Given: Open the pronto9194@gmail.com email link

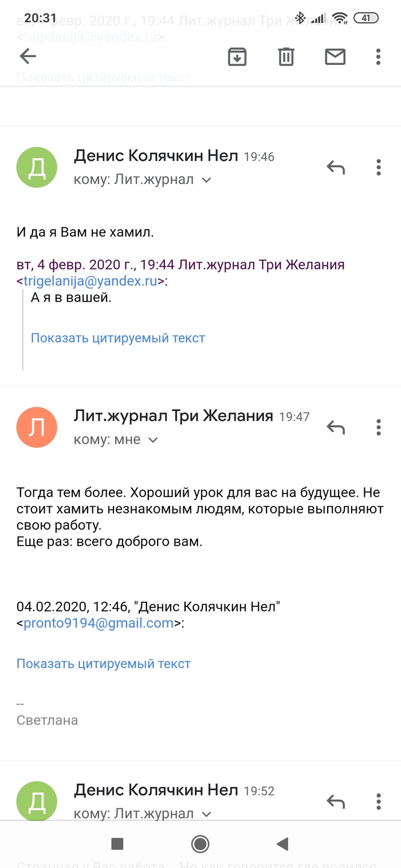Looking at the screenshot, I should [x=98, y=623].
